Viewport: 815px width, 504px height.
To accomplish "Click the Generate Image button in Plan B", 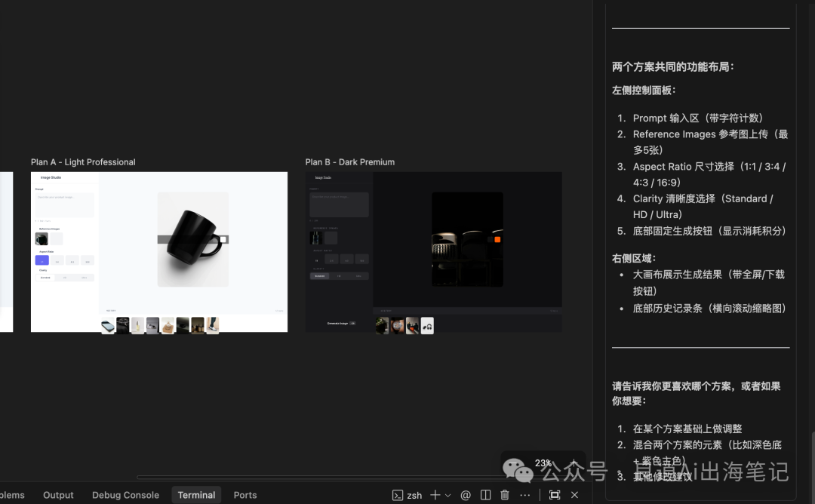I will [337, 323].
